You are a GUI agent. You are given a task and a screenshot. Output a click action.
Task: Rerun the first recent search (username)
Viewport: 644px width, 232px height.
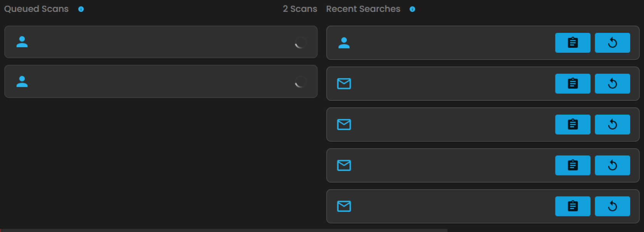612,43
